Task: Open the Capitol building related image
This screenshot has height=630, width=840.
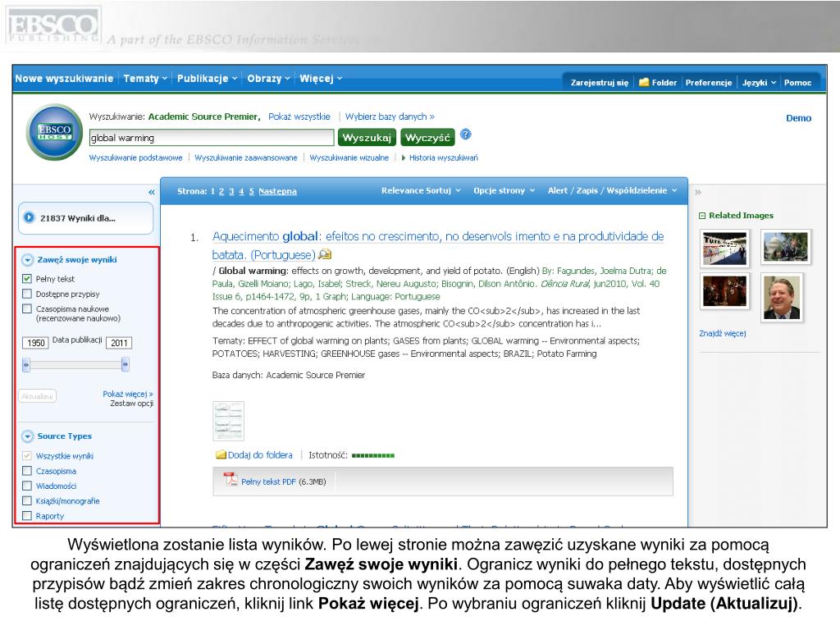Action: pyautogui.click(x=785, y=248)
